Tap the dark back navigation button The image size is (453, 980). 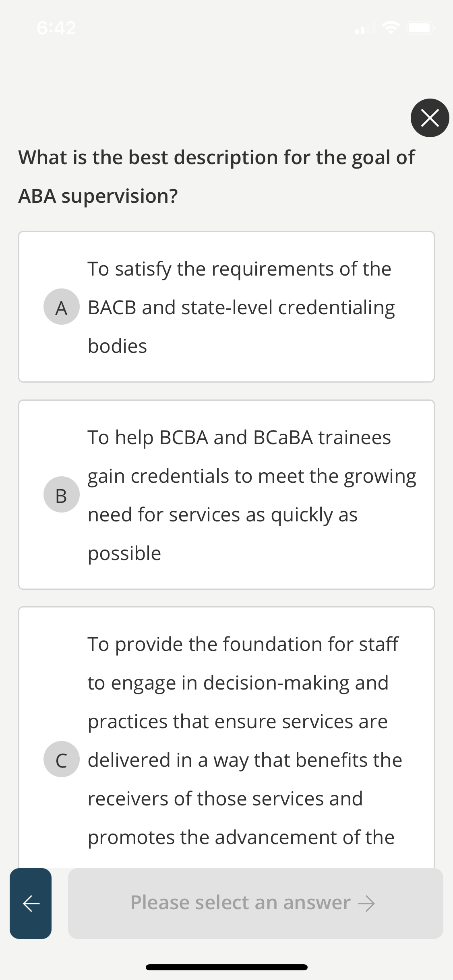coord(30,903)
